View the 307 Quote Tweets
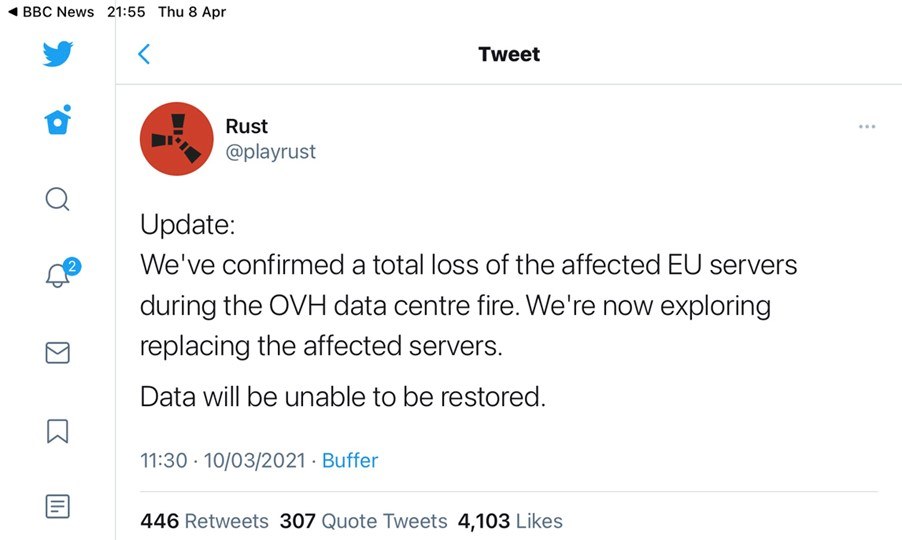 (x=364, y=521)
